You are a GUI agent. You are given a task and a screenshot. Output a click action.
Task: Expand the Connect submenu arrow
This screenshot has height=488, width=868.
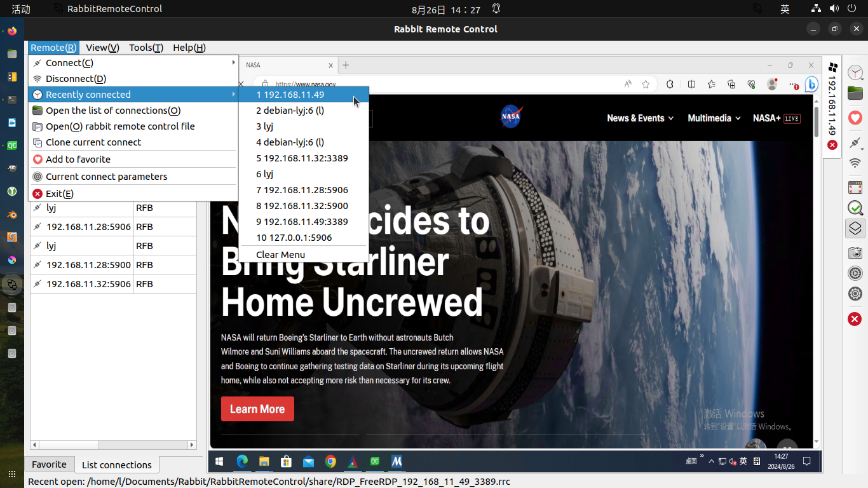233,63
